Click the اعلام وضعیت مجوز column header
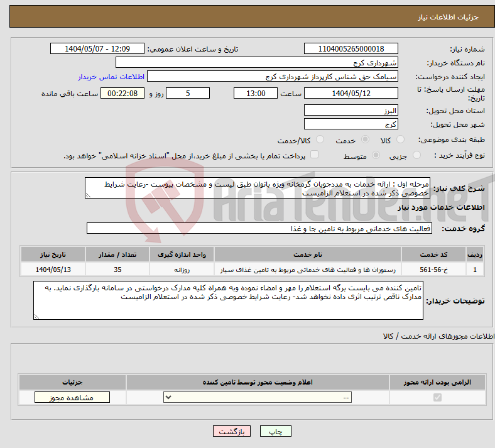The height and width of the screenshot is (448, 495). point(258,382)
